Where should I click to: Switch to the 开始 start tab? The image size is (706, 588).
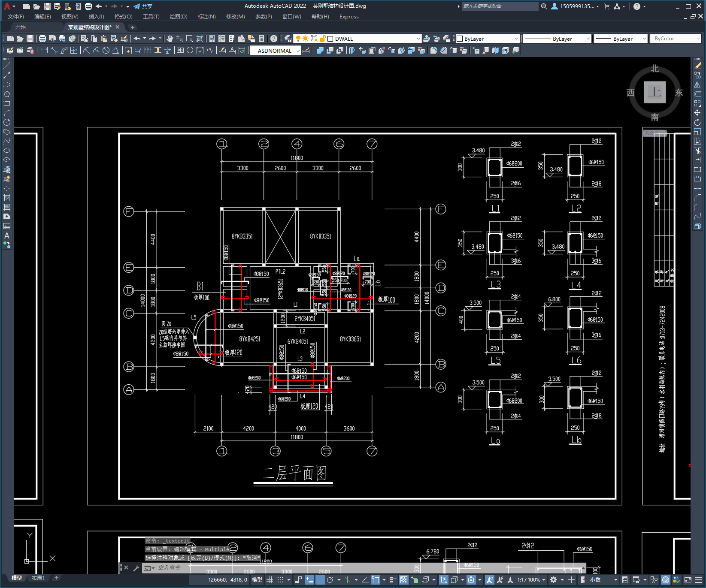tap(21, 27)
